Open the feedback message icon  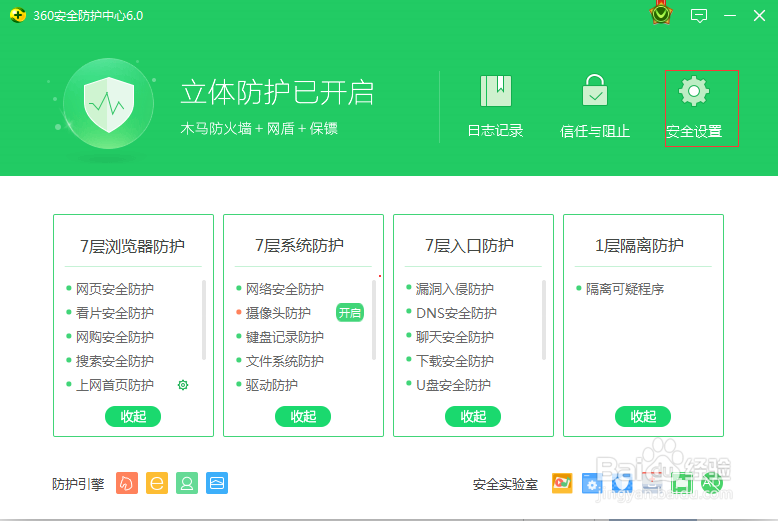(x=699, y=16)
